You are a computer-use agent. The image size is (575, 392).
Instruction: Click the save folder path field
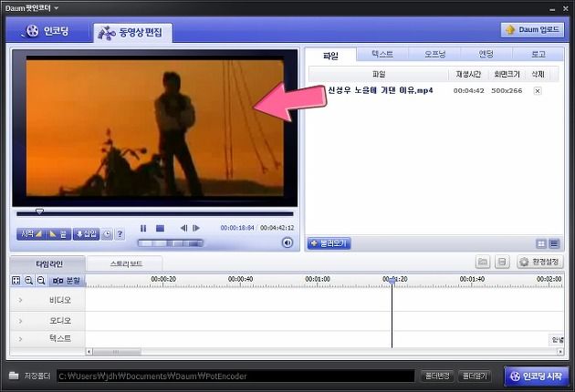tap(235, 376)
